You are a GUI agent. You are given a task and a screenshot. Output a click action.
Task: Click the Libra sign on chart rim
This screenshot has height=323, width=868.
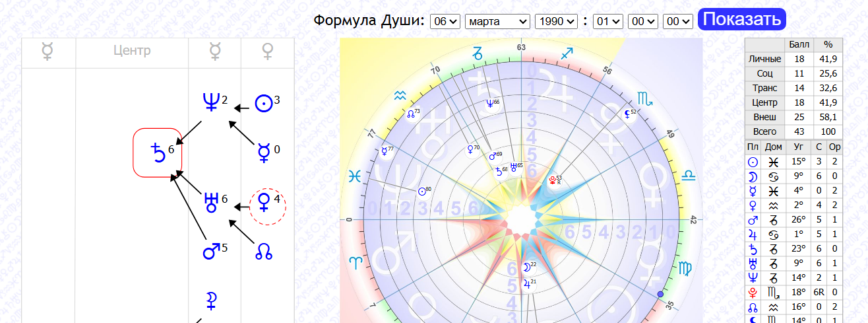coord(689,176)
